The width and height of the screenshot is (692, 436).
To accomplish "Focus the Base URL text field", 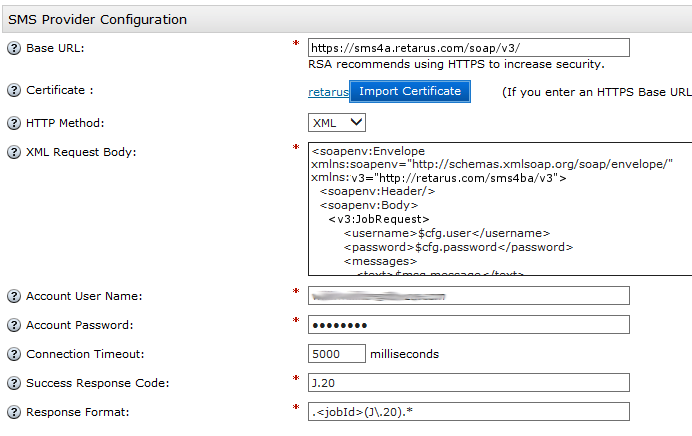I will tap(468, 48).
